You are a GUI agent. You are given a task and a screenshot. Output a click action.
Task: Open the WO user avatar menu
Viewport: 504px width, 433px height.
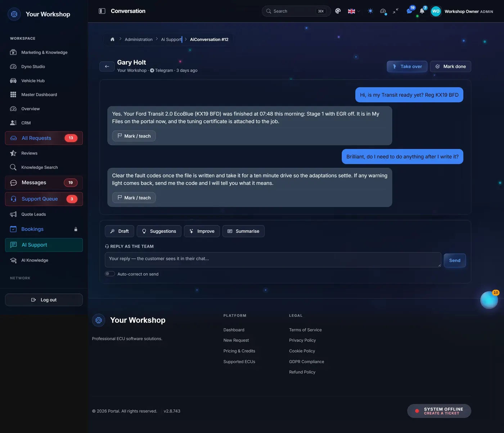point(436,11)
